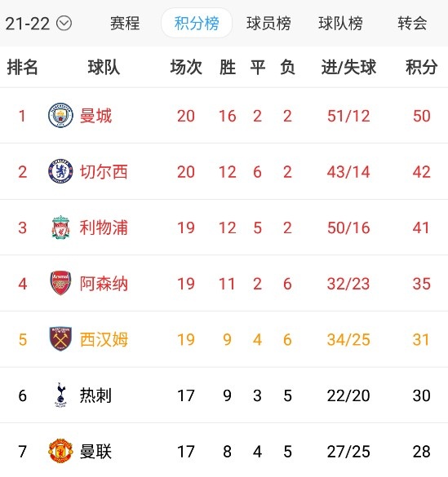
Task: Open the 球队榜 tab
Action: 340,24
